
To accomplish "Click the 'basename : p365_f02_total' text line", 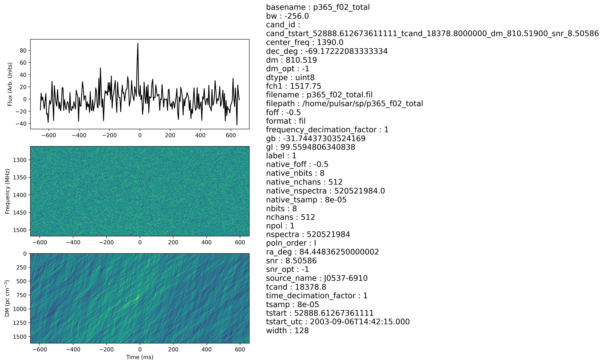I will click(318, 7).
